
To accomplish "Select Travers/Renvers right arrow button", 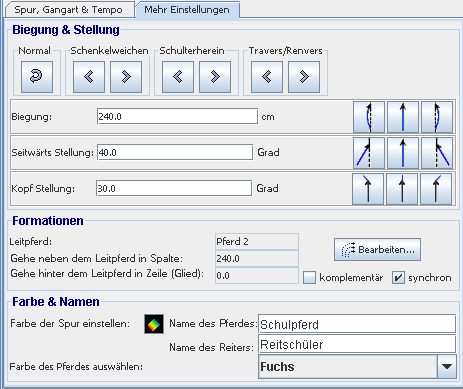I will pos(304,77).
